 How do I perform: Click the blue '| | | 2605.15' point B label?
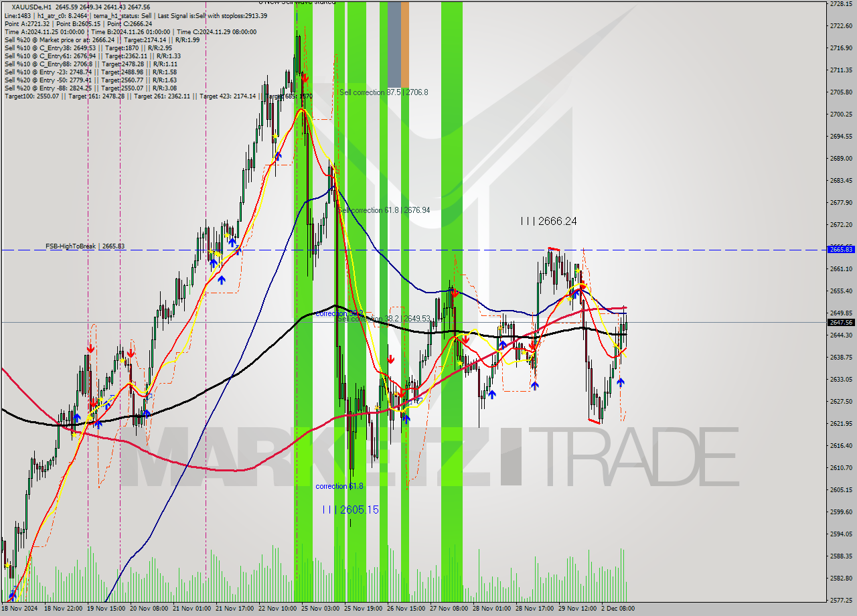350,510
